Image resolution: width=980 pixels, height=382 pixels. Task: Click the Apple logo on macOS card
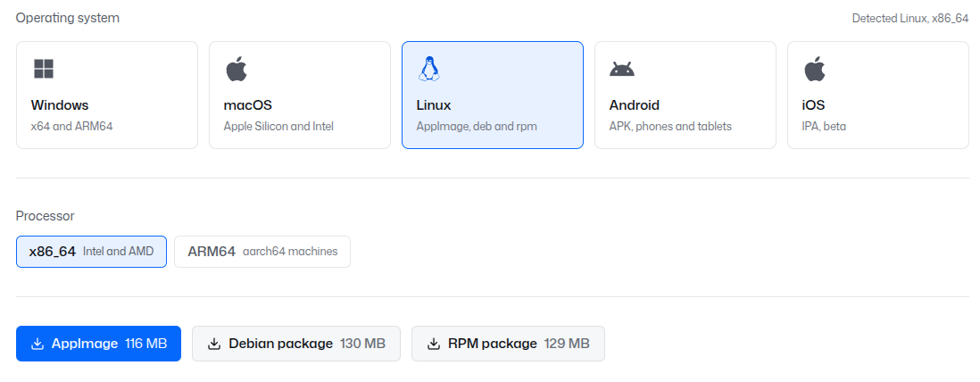[x=236, y=69]
